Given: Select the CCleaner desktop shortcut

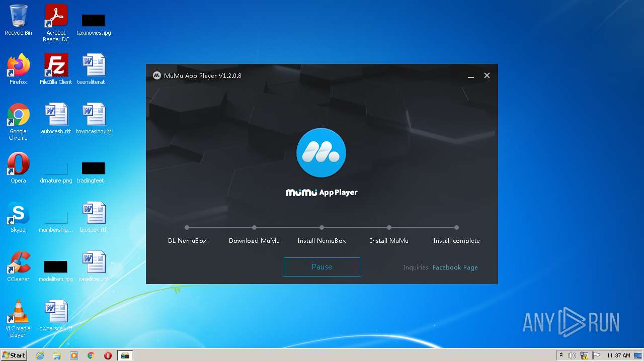Looking at the screenshot, I should [x=18, y=266].
